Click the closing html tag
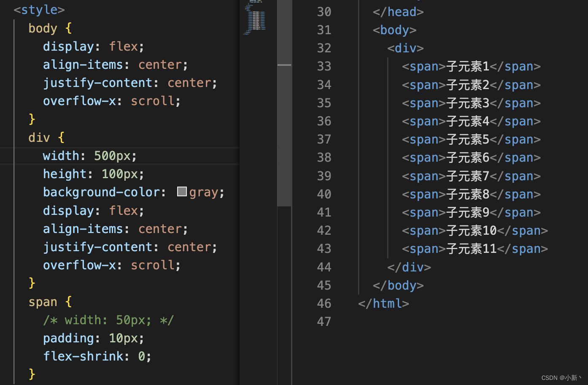Screen dimensions: 588x385 click(x=383, y=303)
